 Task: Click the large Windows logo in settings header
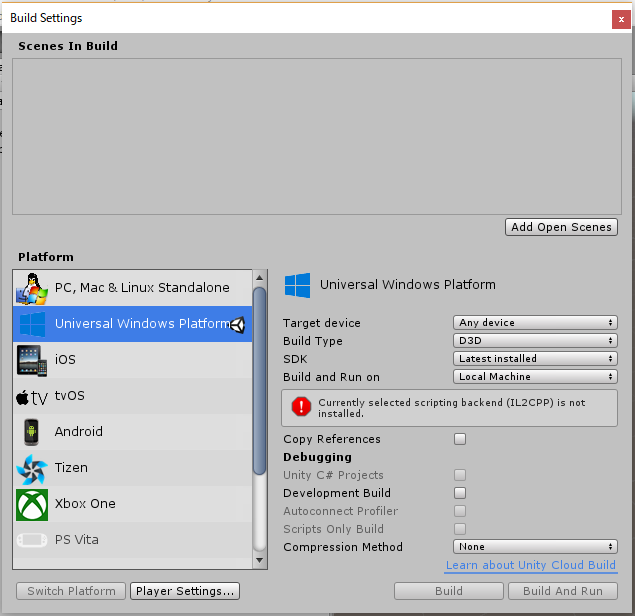298,285
